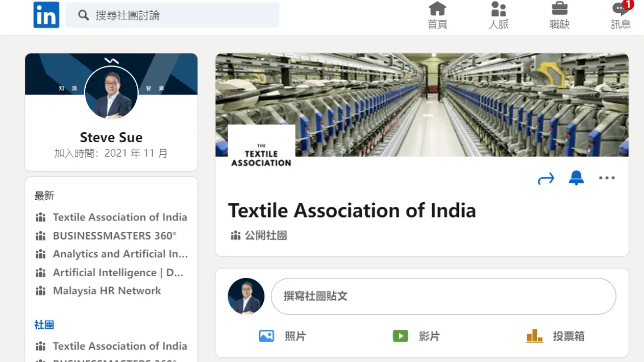This screenshot has width=644, height=362.
Task: Create a poll with 投票箱 button
Action: pyautogui.click(x=555, y=336)
